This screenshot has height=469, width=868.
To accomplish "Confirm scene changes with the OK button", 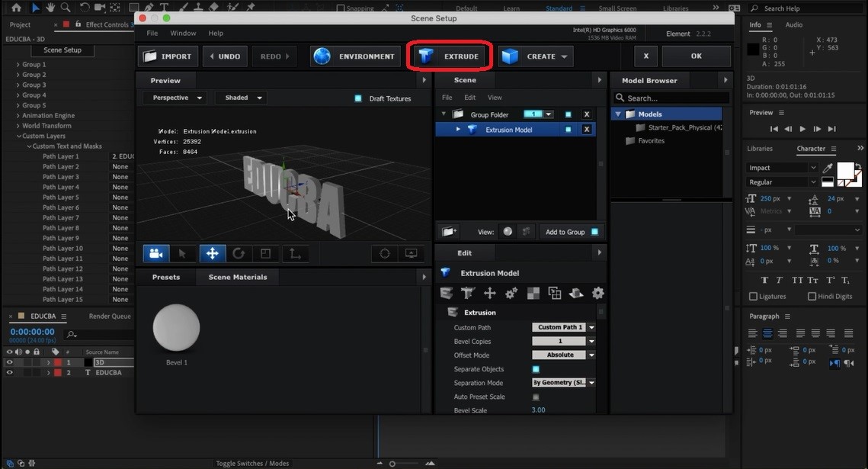I will 695,56.
